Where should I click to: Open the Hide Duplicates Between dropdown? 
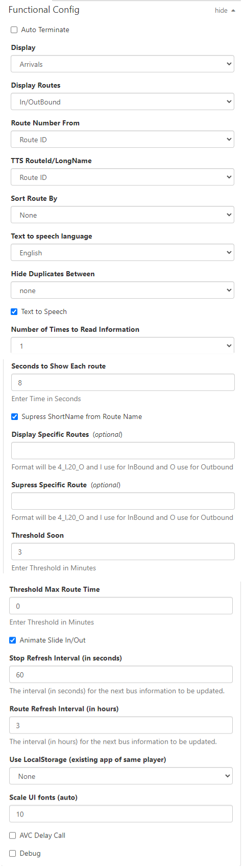(x=123, y=291)
